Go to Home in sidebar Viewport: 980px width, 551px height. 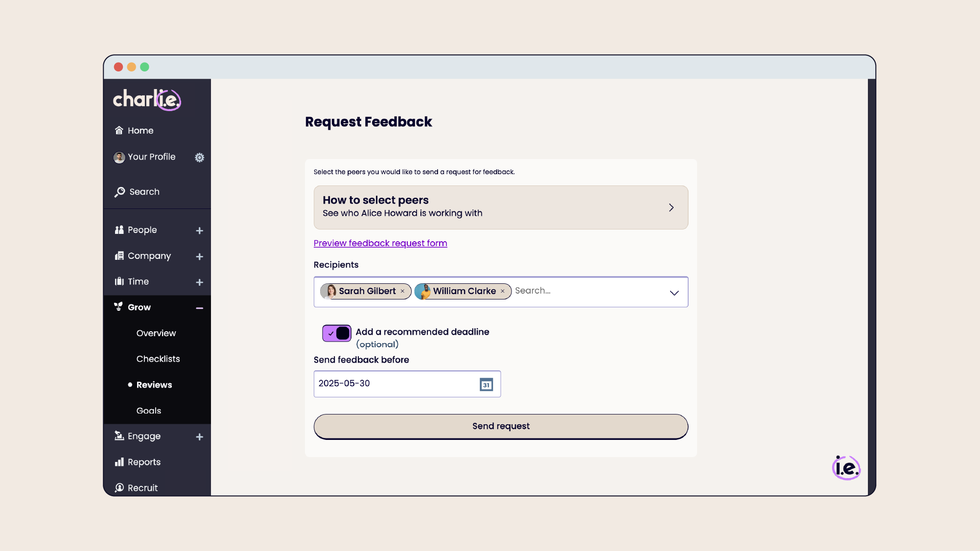tap(140, 131)
